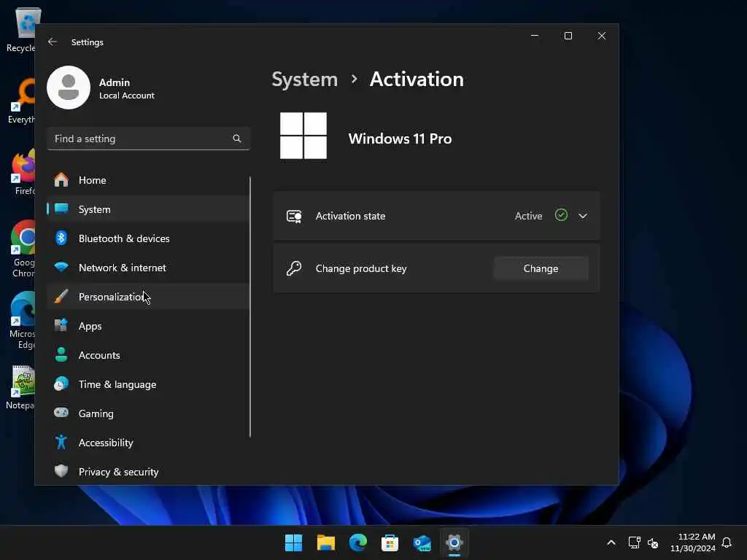This screenshot has height=560, width=747.
Task: Open Bluetooth & devices settings
Action: (148, 238)
